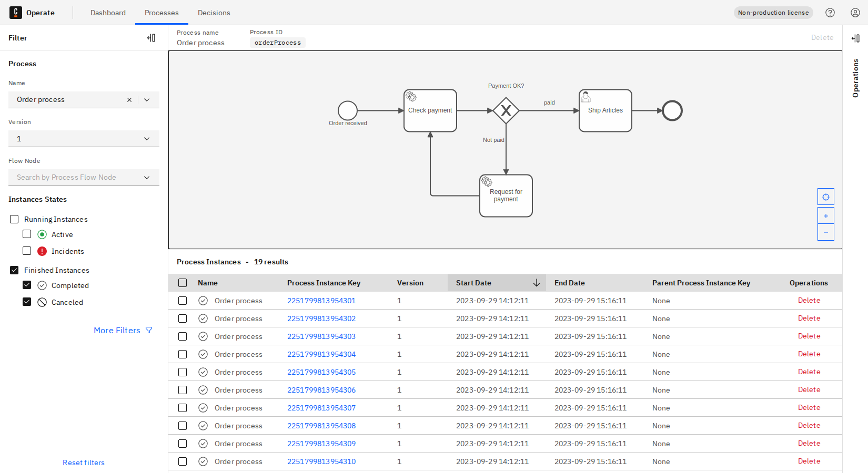The height and width of the screenshot is (473, 868).
Task: Open More Filters options
Action: (117, 330)
